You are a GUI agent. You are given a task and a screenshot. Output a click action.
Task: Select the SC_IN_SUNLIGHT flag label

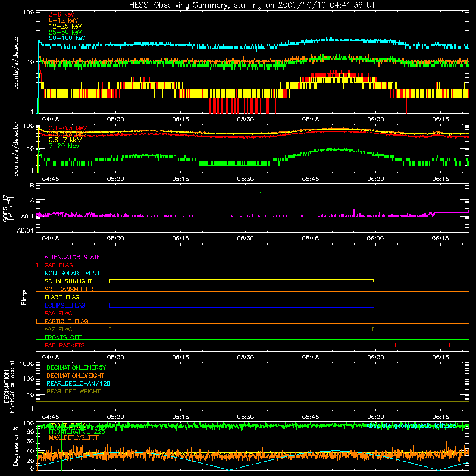pos(68,281)
